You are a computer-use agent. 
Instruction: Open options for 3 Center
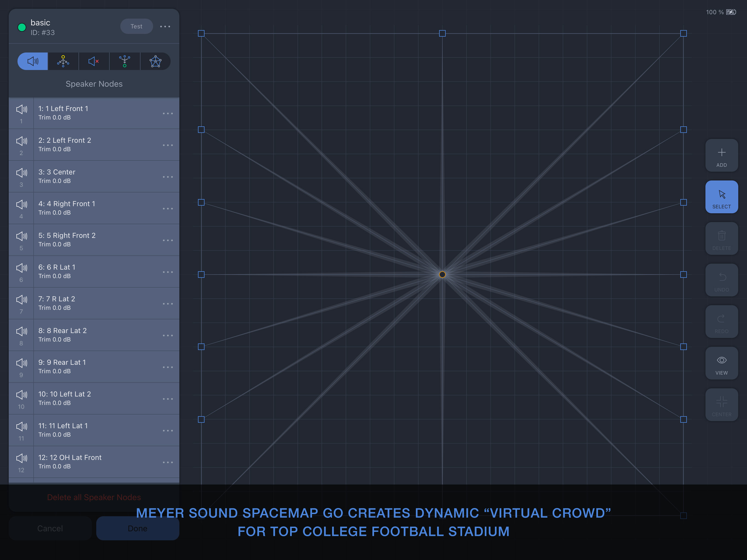coord(168,177)
